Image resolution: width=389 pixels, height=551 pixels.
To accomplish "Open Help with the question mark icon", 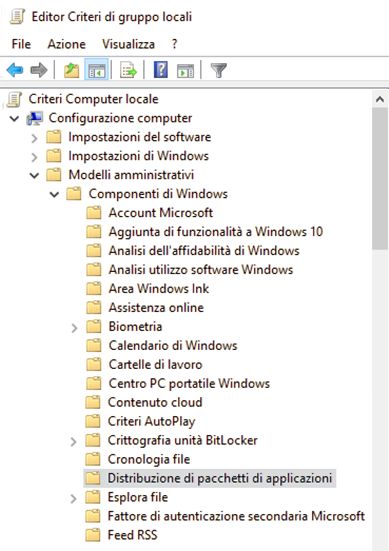I will point(161,70).
